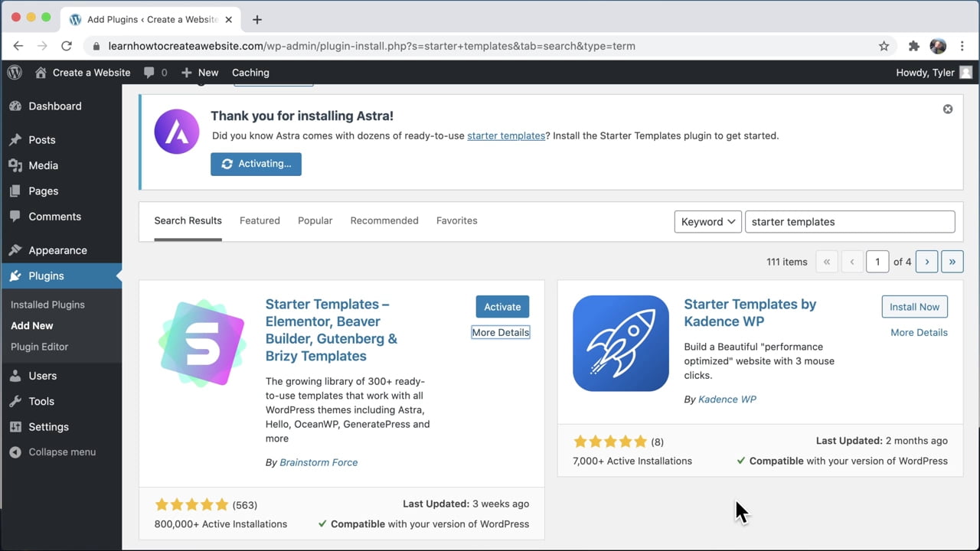Image resolution: width=980 pixels, height=551 pixels.
Task: Dismiss the Astra notice with the X icon
Action: tap(948, 109)
